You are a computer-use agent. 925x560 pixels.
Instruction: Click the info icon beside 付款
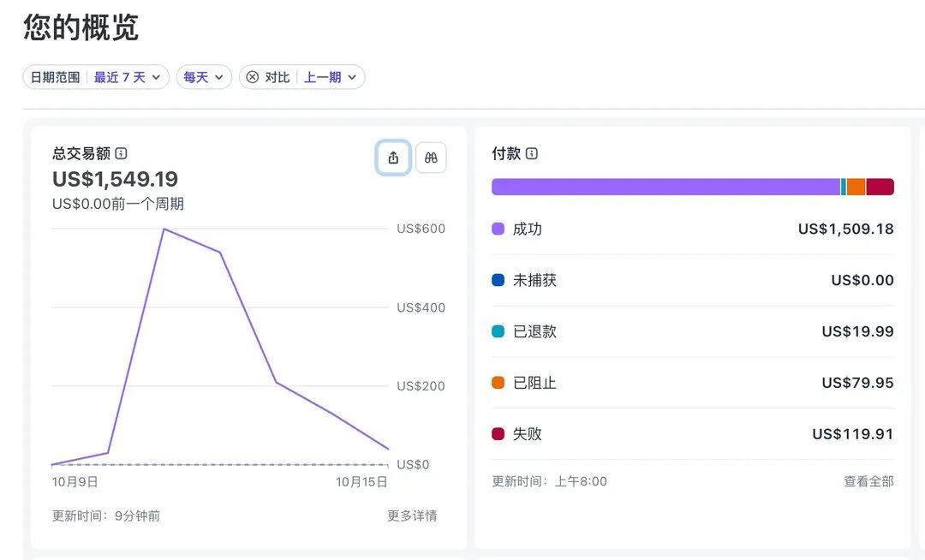pos(532,153)
